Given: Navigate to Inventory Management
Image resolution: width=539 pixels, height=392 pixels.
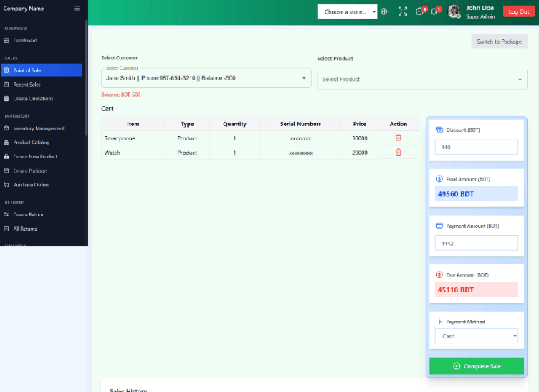Looking at the screenshot, I should tap(39, 128).
